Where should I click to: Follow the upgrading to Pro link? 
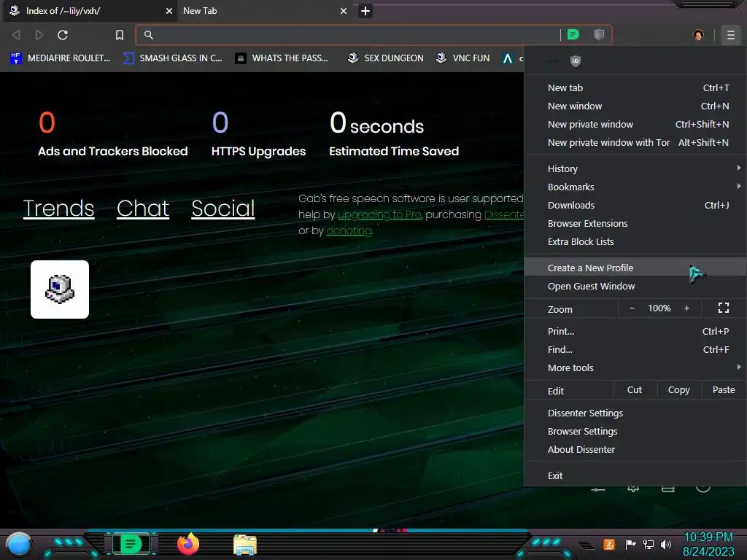click(x=379, y=215)
